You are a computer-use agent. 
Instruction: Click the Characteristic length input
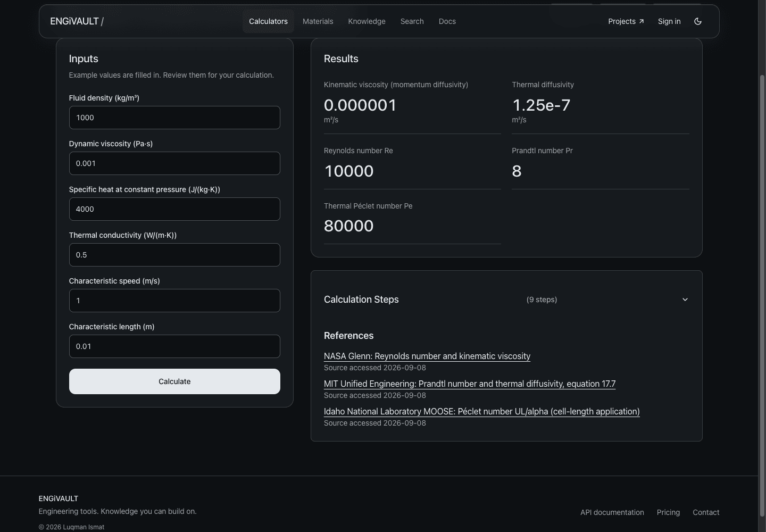pos(174,346)
